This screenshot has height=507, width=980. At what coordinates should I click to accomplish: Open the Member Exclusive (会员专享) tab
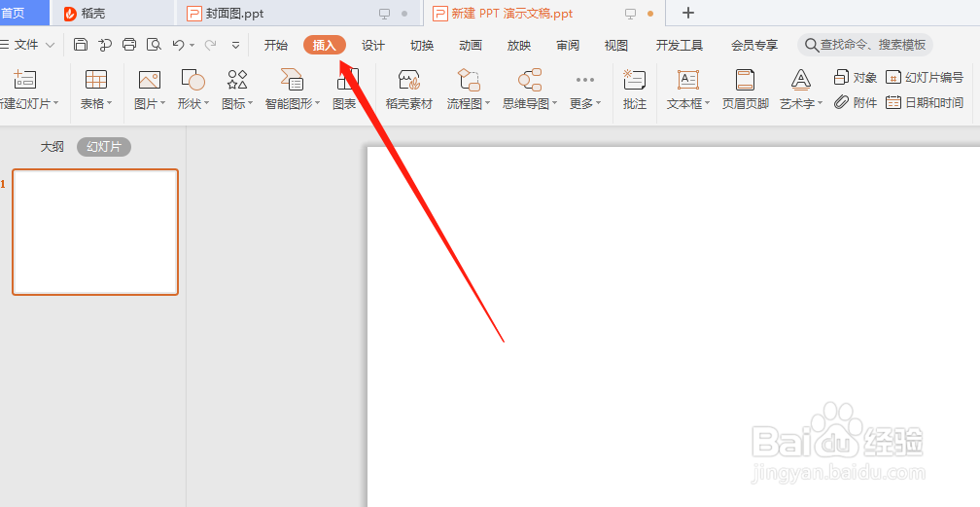click(754, 45)
